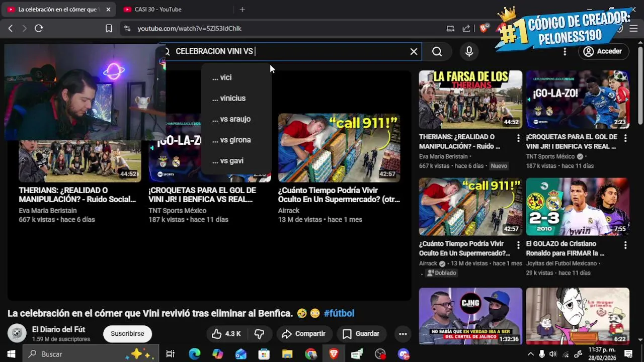Open options menu for sidebar ¿Cuánto Tiempo video
Viewport: 644px width, 362px height.
pyautogui.click(x=518, y=245)
